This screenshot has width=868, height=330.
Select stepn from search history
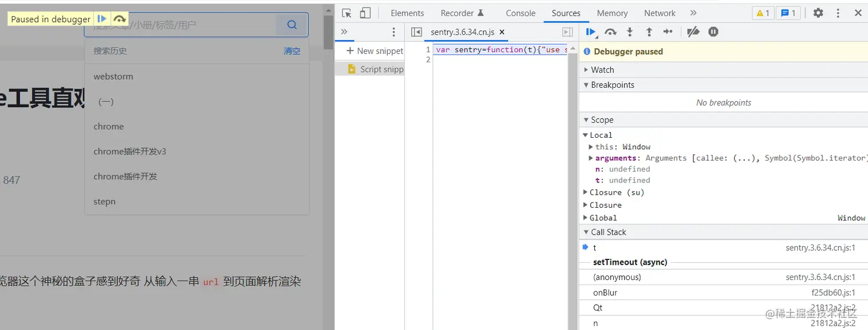coord(196,201)
